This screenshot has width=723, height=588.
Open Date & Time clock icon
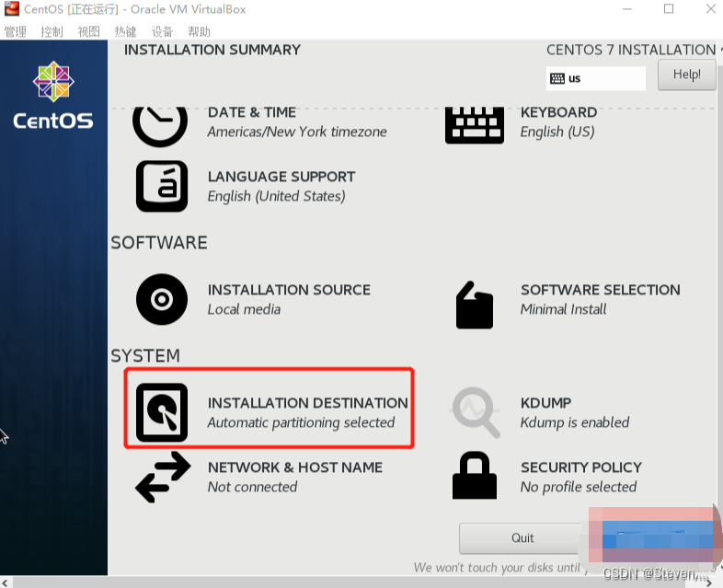(160, 126)
